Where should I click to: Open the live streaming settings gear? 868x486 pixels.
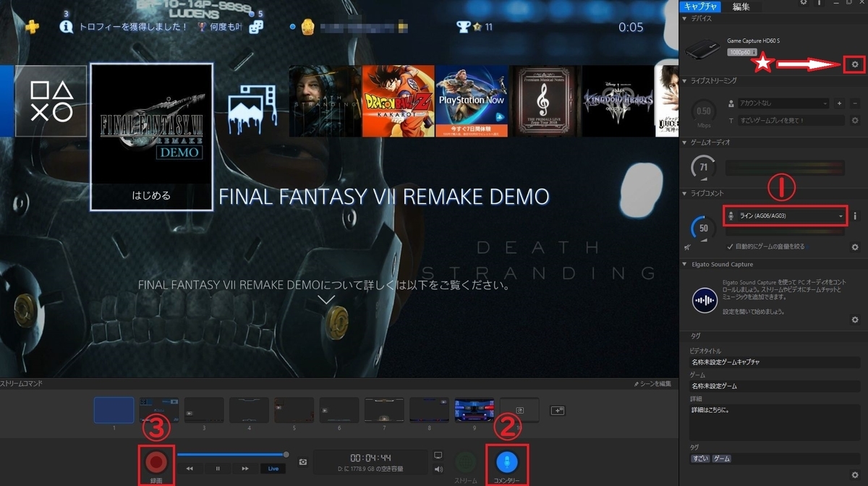pyautogui.click(x=855, y=120)
